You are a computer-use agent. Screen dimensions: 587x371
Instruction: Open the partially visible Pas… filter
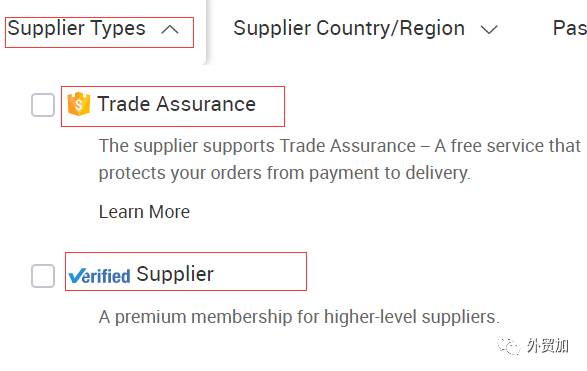[569, 28]
